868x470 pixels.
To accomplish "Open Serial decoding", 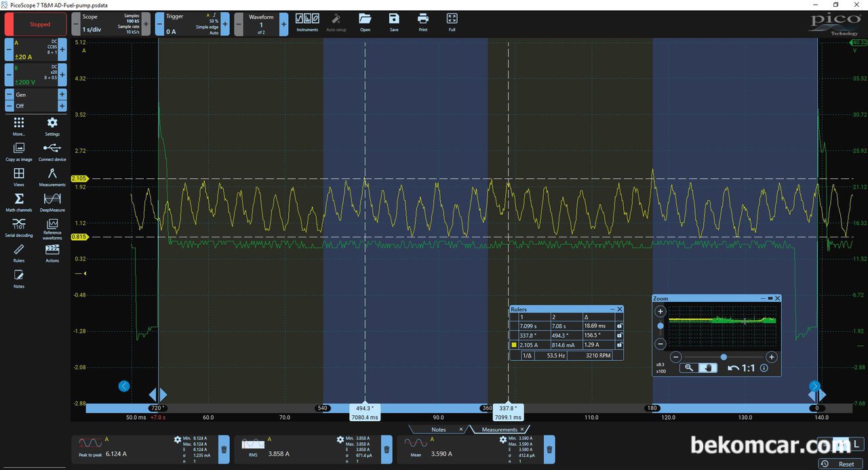I will 19,227.
